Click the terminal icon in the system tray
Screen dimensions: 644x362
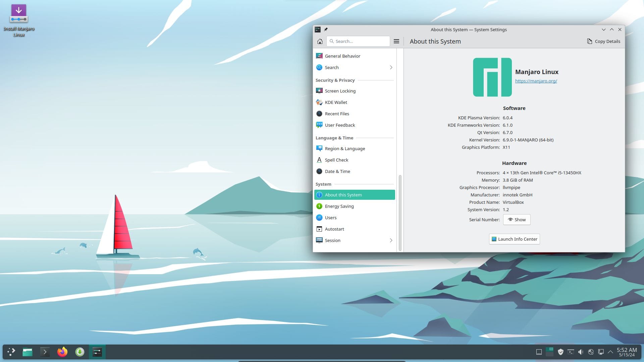571,352
